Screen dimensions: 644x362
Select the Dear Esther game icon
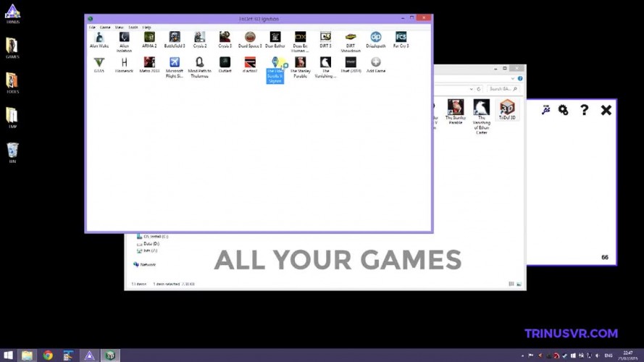click(x=275, y=40)
